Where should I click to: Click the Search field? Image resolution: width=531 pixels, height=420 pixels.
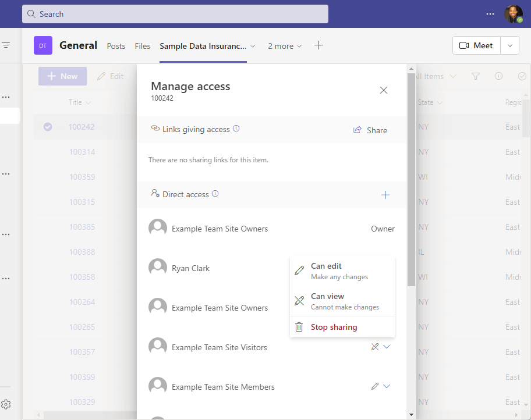[x=175, y=14]
